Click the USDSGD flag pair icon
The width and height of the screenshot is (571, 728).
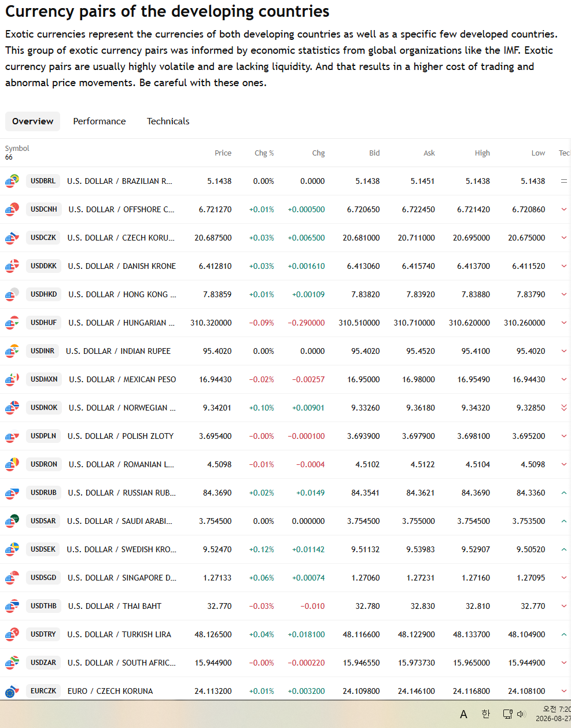click(x=12, y=578)
